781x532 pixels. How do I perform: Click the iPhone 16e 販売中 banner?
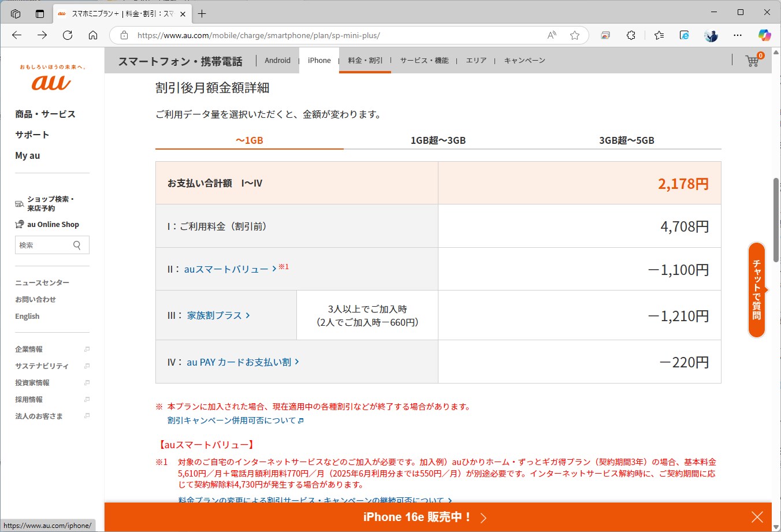(425, 517)
